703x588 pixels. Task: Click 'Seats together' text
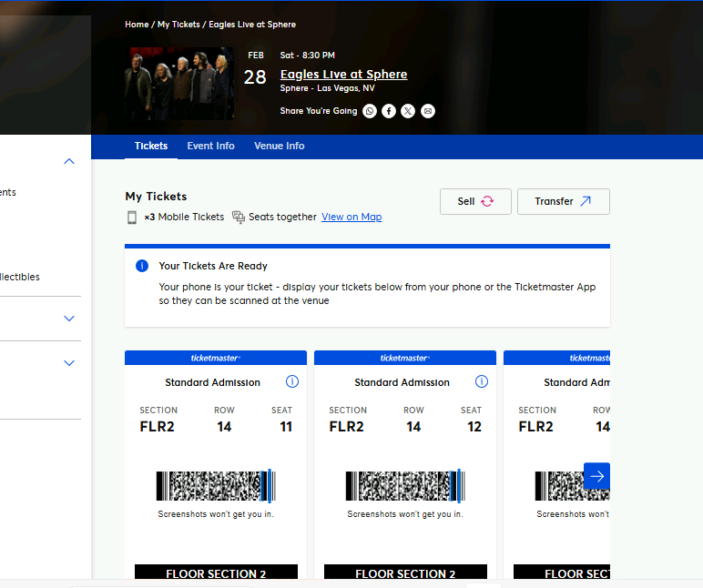282,217
